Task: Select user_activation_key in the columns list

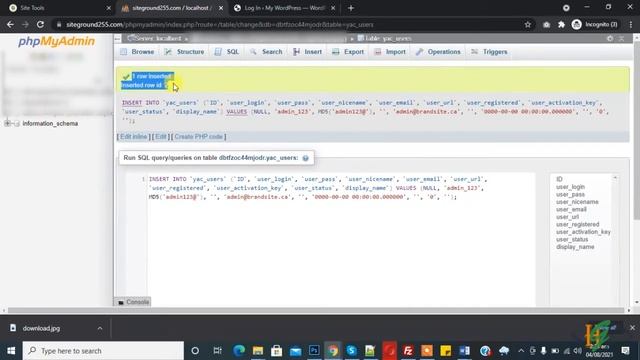Action: (x=583, y=232)
